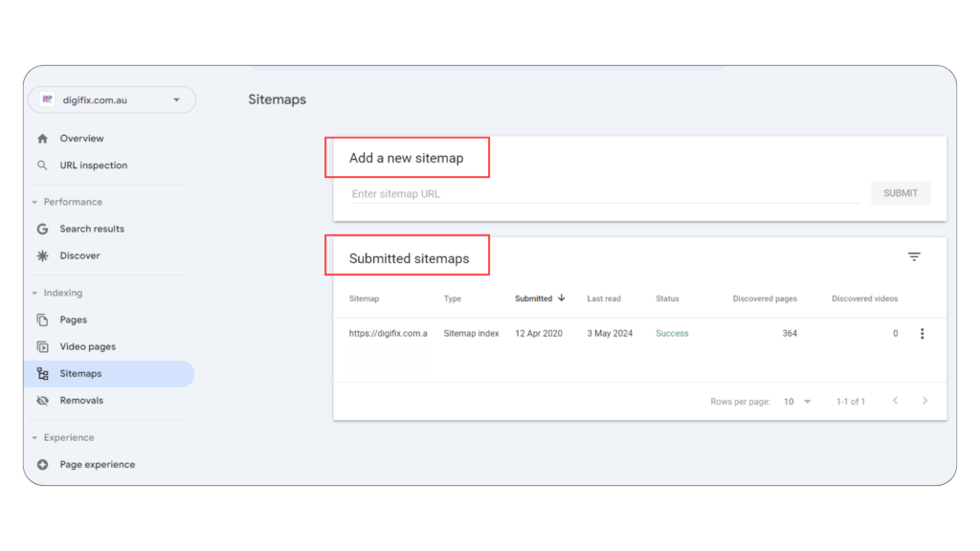Click the filter icon above the sitemaps table

[914, 256]
